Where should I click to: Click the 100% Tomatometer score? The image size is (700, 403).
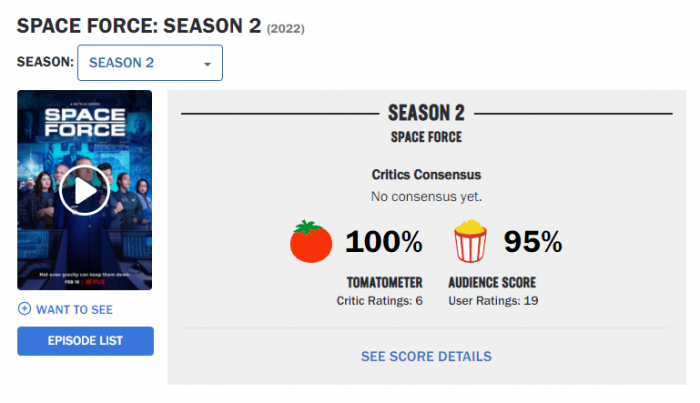coord(384,241)
